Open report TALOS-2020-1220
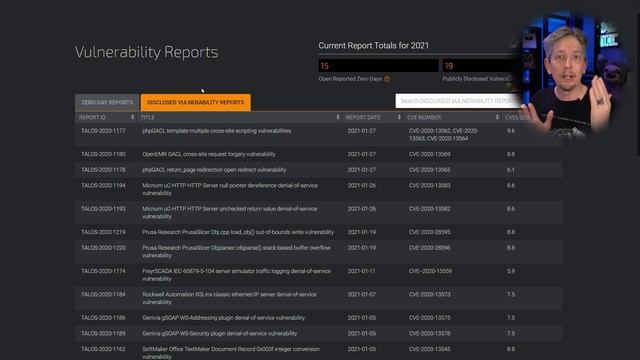This screenshot has width=640, height=360. coord(103,248)
